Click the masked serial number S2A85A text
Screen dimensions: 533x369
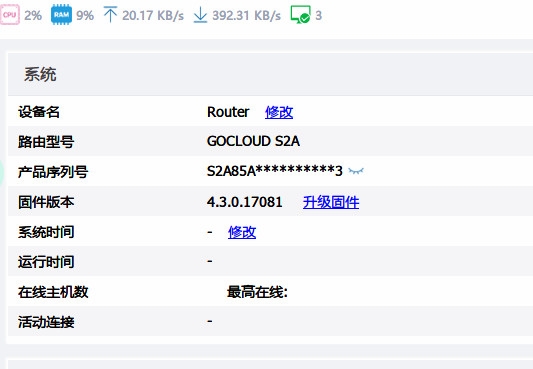275,171
